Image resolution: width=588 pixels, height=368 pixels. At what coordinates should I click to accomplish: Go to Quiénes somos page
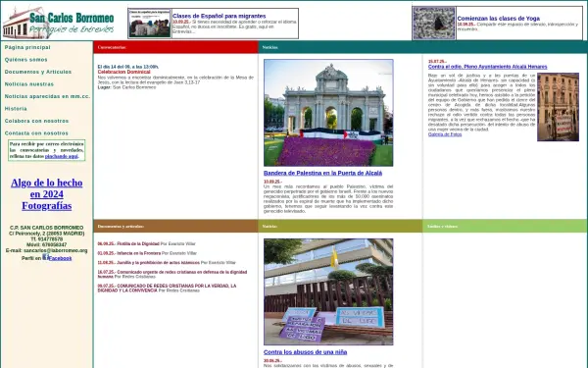(25, 60)
